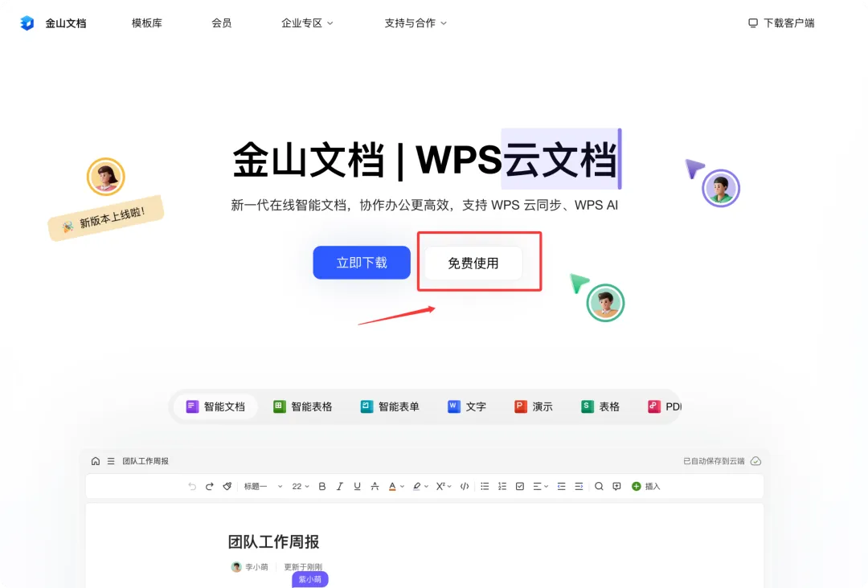Click the superscript X² icon
Screen dimensions: 868x588
tap(440, 486)
